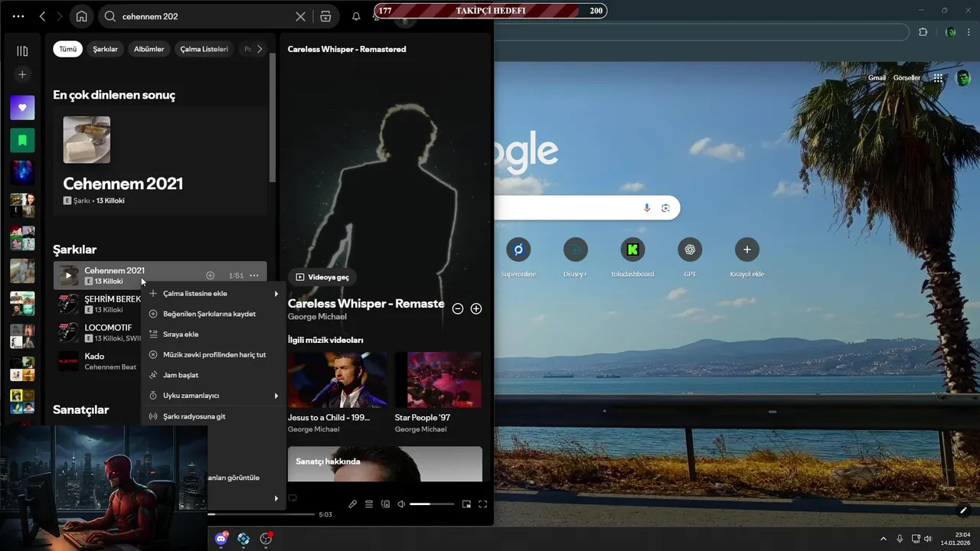Screen dimensions: 980x551
Task: Adjust the Spotify volume slider
Action: [431, 504]
